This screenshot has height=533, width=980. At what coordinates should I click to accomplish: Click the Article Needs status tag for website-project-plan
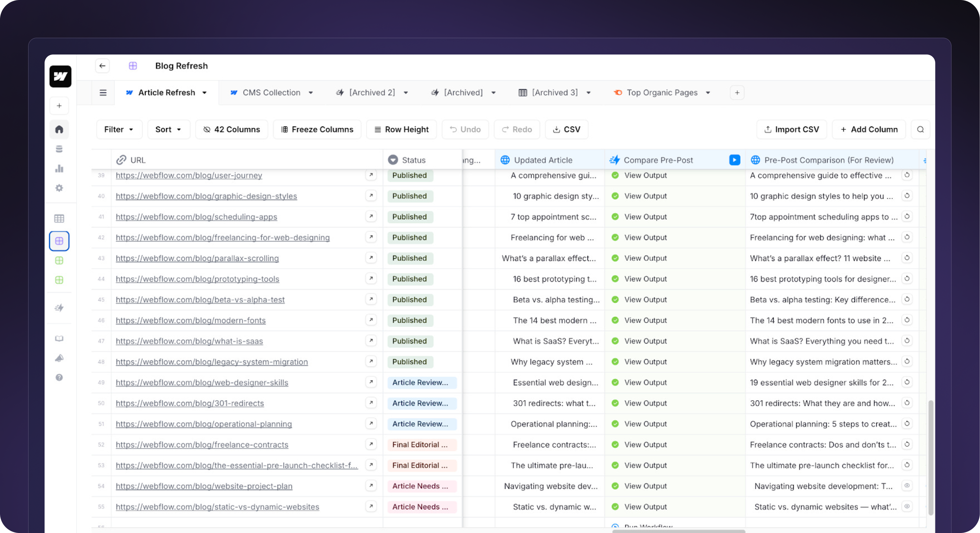pos(422,486)
